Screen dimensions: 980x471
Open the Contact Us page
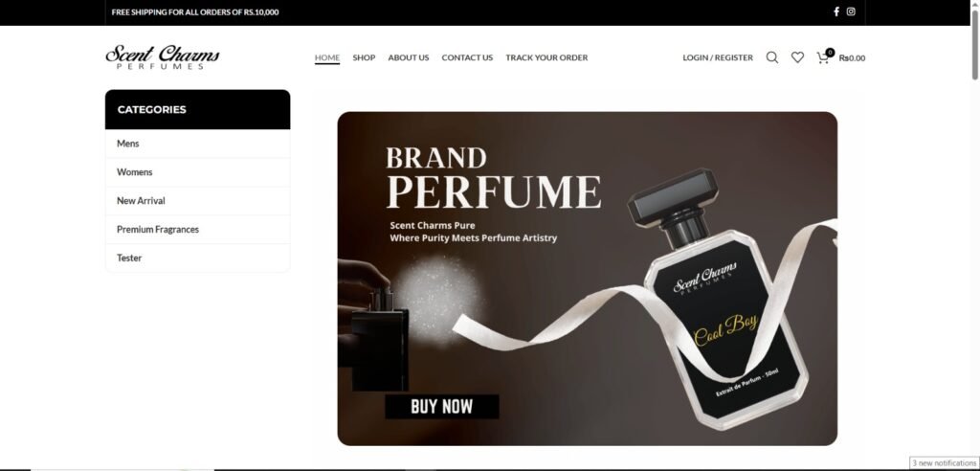click(467, 57)
